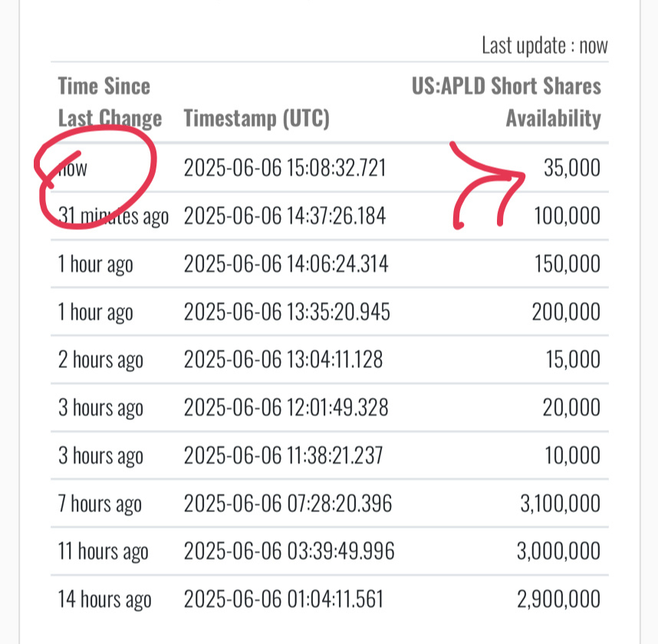
Task: Click the Time Since Last Change header
Action: point(110,102)
